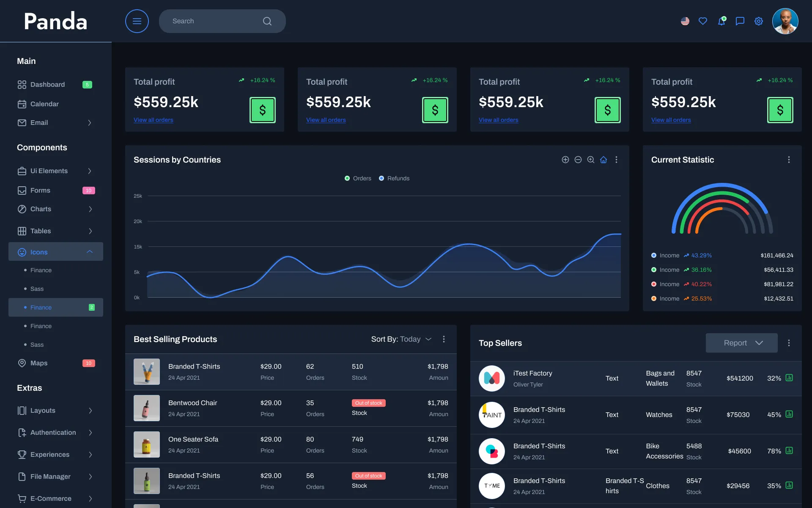Toggle the Refunds legend on Sessions chart
The height and width of the screenshot is (508, 812).
tap(394, 178)
